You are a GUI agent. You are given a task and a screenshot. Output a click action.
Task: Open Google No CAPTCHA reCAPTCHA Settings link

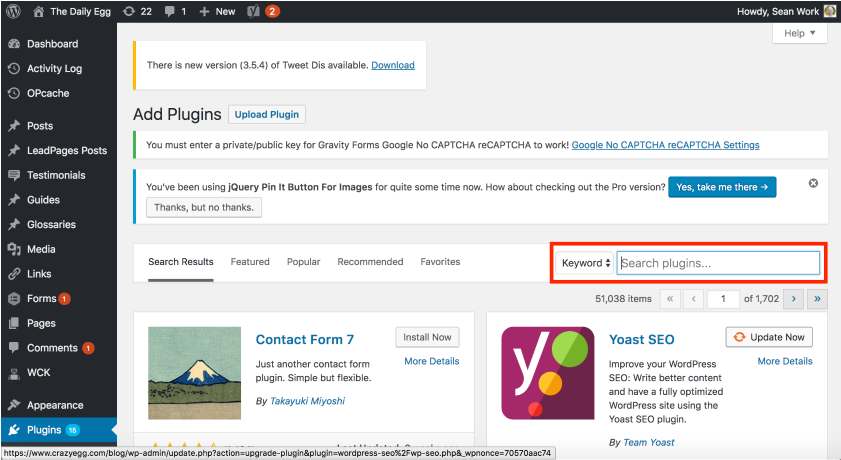tap(665, 145)
